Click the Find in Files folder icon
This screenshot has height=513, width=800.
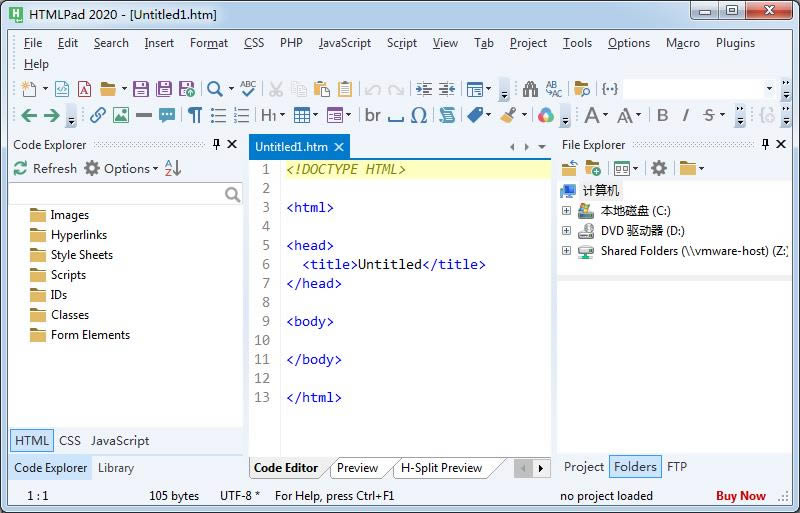(582, 89)
